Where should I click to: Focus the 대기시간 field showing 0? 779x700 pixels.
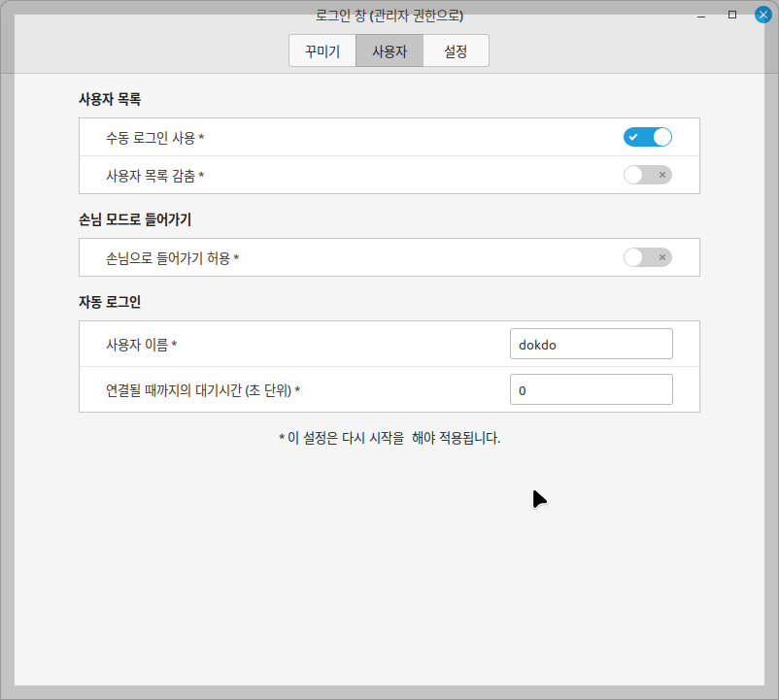tap(592, 389)
